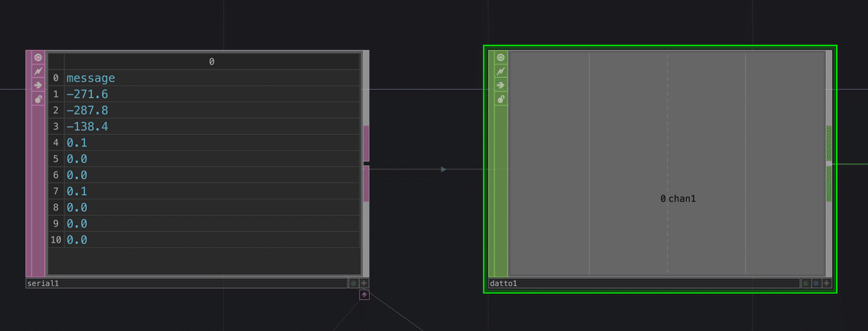Select the '-138.4' cell

(212, 126)
